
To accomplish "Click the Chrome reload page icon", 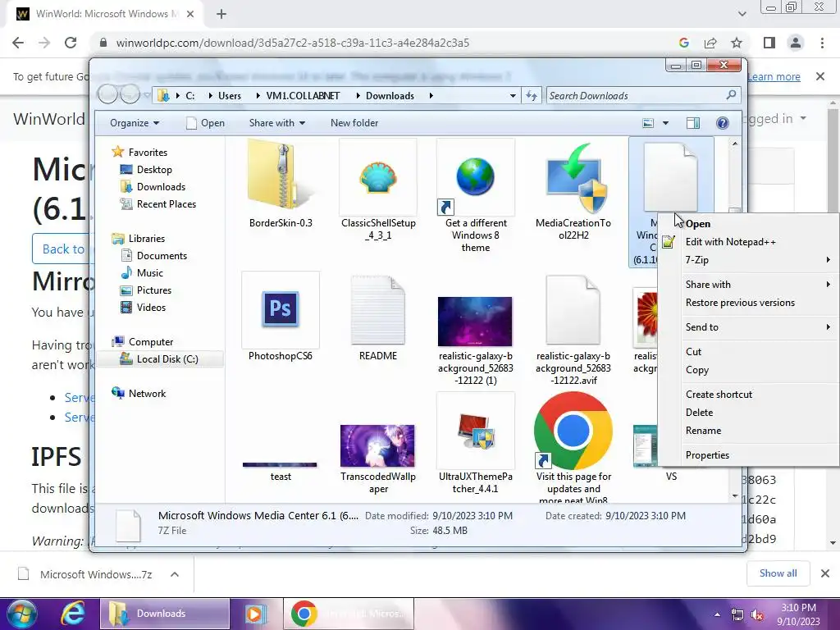I will pos(71,43).
